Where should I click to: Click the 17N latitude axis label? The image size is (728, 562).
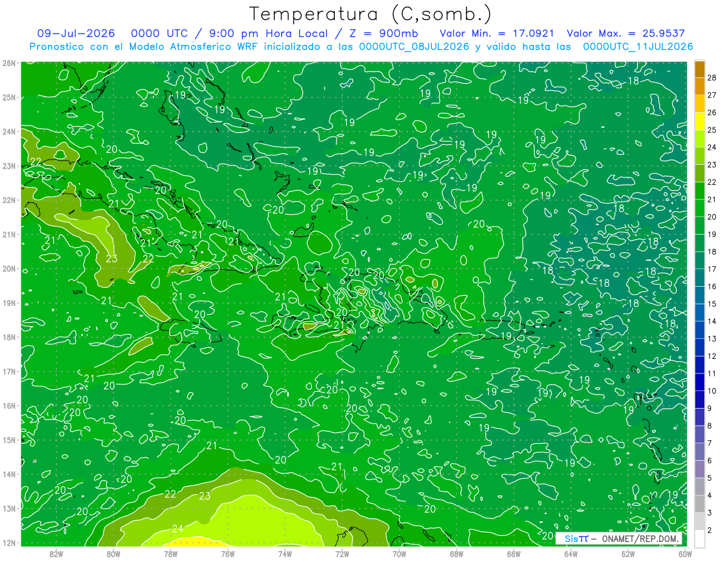[8, 371]
